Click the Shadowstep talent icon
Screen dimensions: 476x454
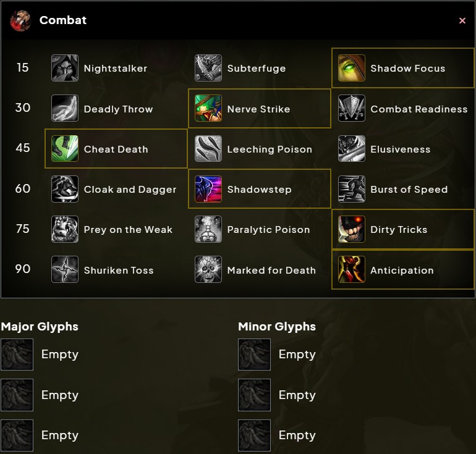point(208,189)
